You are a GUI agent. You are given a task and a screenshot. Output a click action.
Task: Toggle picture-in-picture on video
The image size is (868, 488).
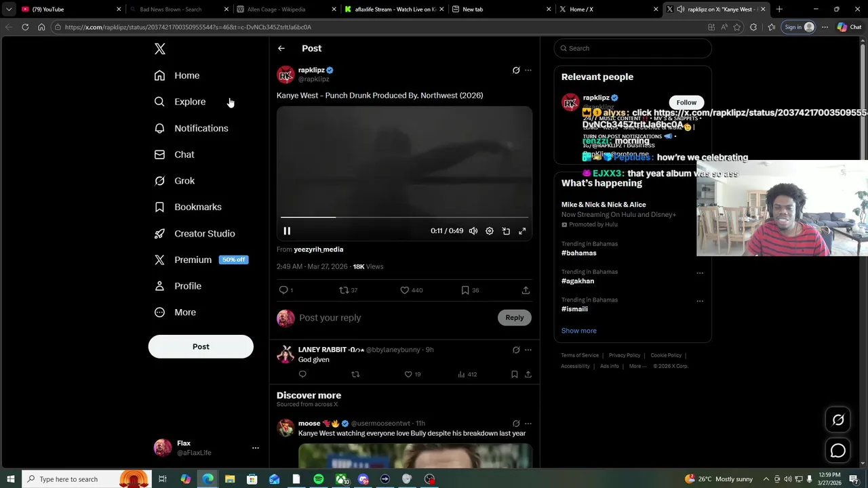[x=506, y=231]
